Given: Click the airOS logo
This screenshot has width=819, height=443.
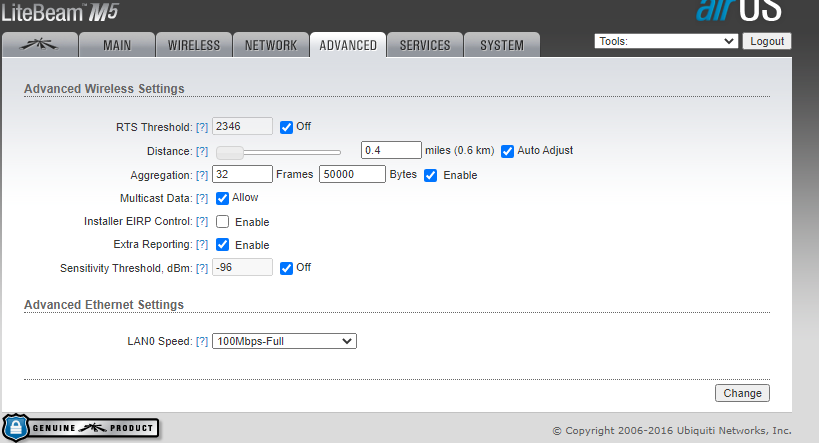Looking at the screenshot, I should 739,10.
